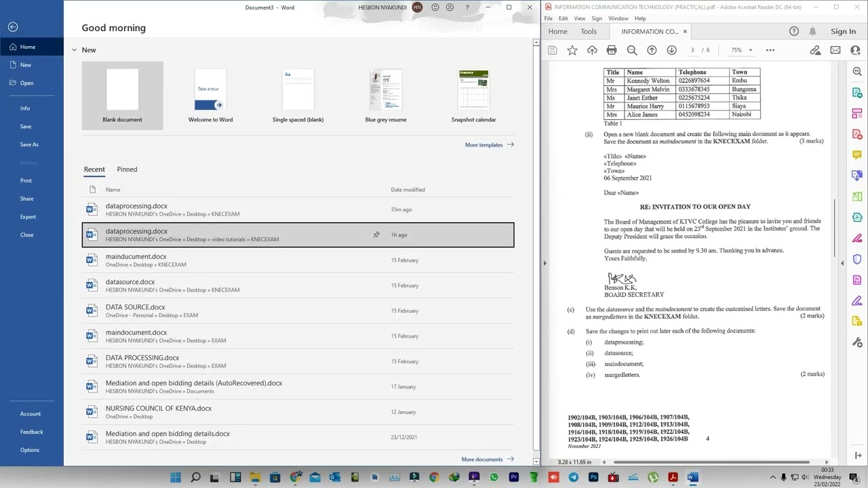This screenshot has height=488, width=868.
Task: Click the Word smiley feedback icon
Action: (435, 7)
